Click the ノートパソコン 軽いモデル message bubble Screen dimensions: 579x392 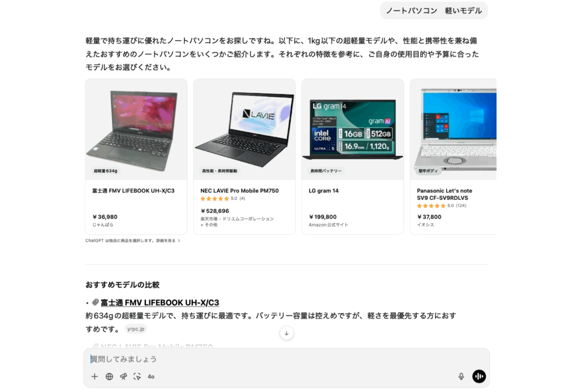point(434,11)
